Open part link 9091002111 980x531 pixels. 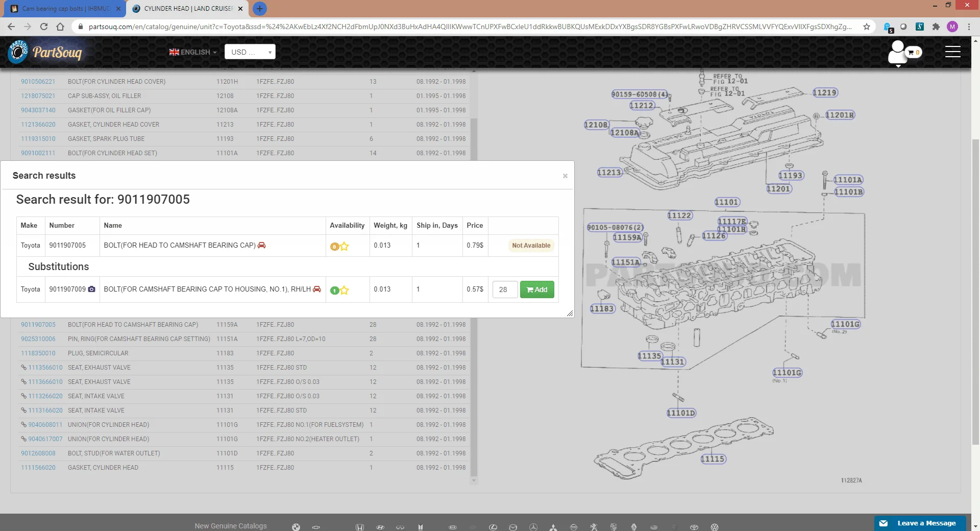(38, 153)
